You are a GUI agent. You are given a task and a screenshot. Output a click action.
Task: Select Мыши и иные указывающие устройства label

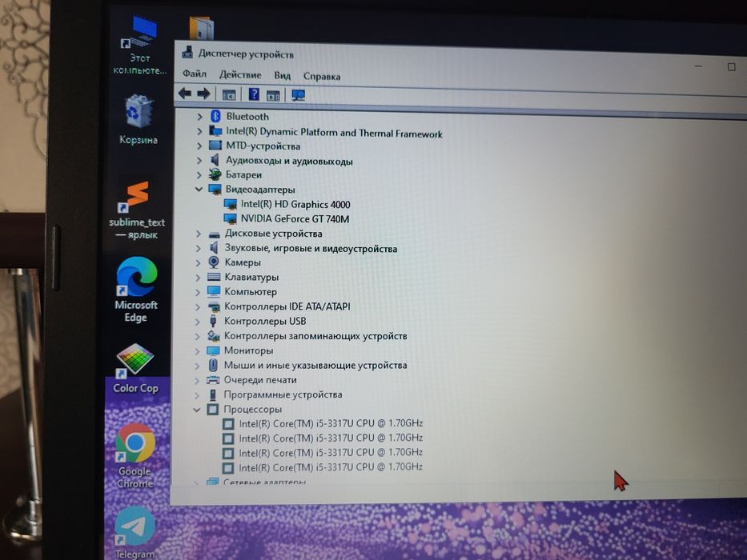click(315, 366)
